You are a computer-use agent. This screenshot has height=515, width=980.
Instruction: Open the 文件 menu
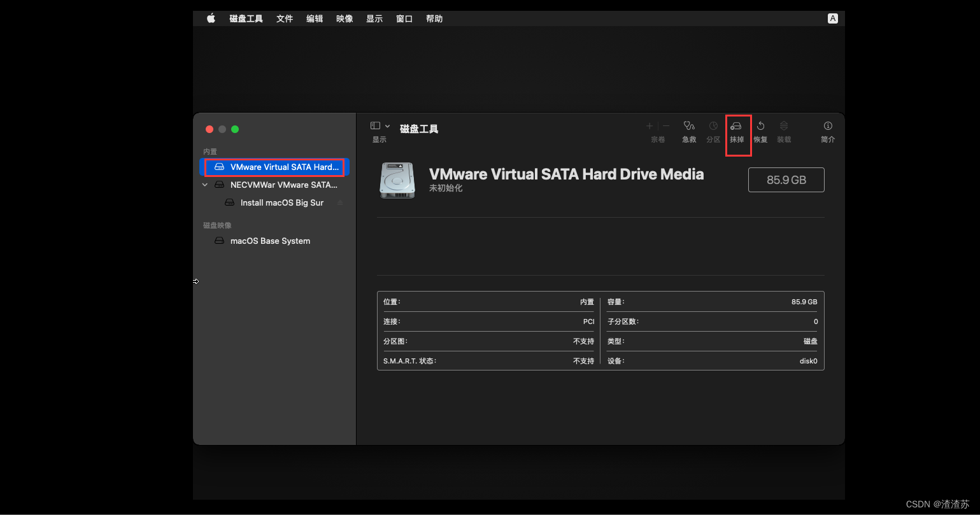285,18
